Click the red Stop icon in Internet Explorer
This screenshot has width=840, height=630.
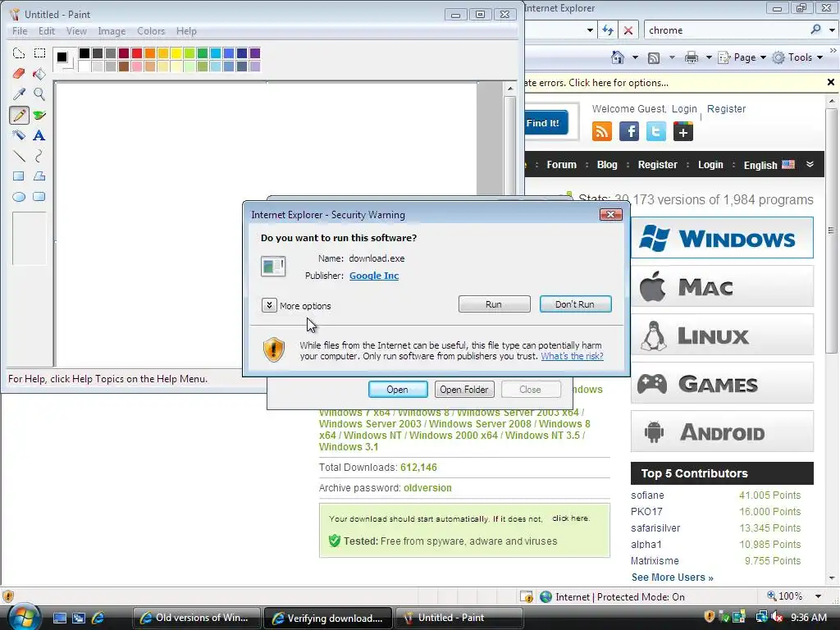pyautogui.click(x=628, y=30)
